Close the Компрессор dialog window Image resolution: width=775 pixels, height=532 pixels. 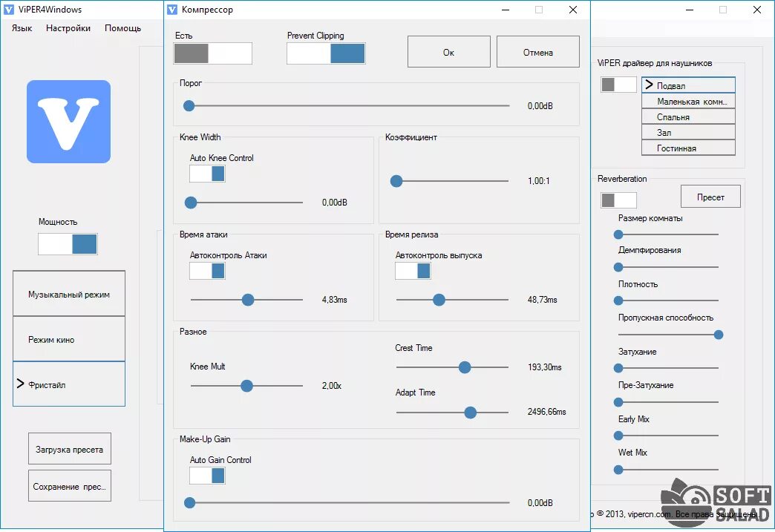573,10
